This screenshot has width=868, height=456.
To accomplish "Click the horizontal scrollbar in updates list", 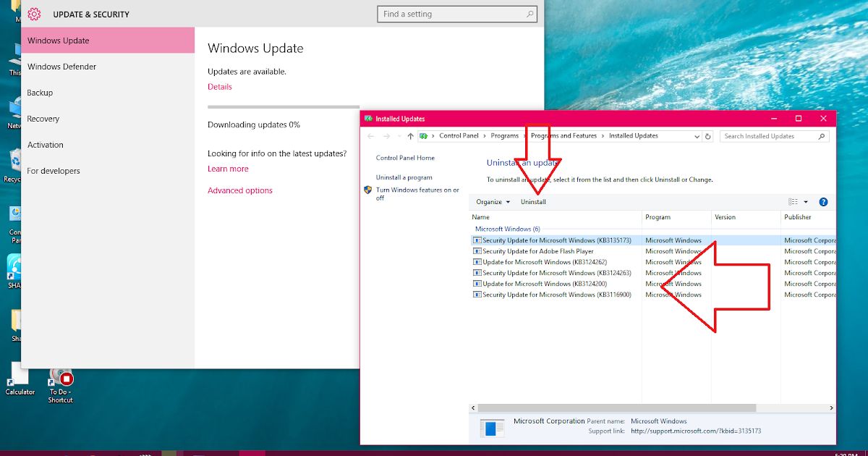I will (616, 408).
